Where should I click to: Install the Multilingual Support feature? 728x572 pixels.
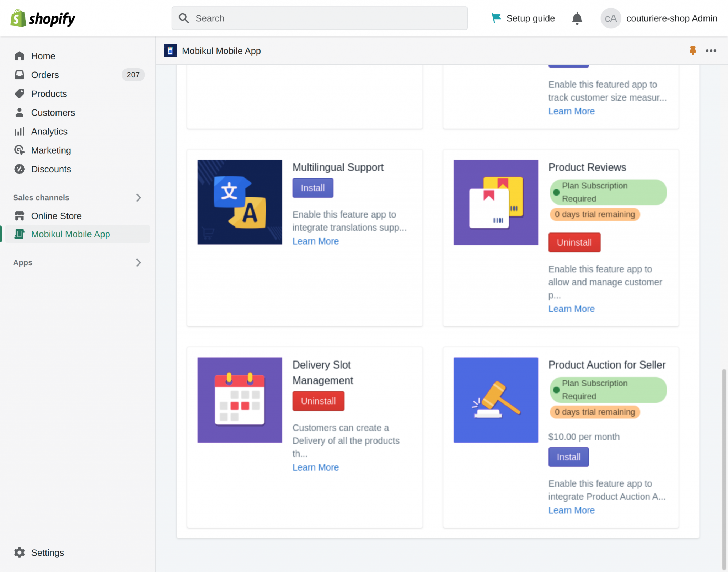(x=313, y=188)
